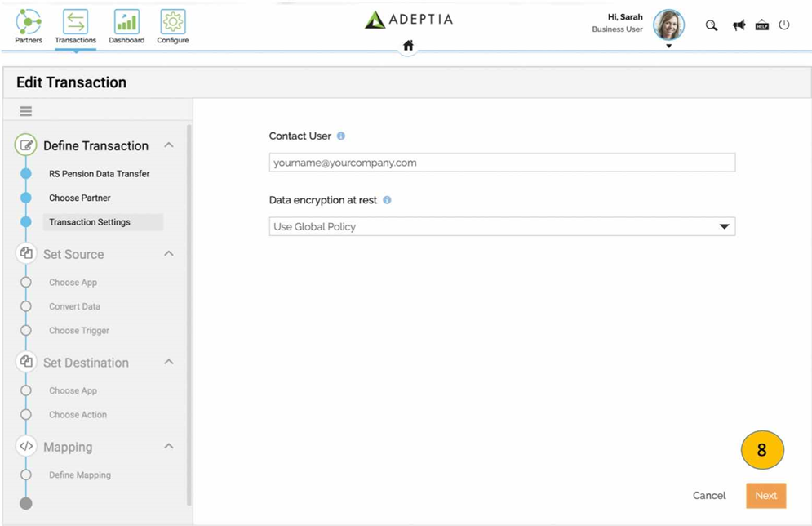
Task: Click the power logout icon
Action: click(x=784, y=25)
